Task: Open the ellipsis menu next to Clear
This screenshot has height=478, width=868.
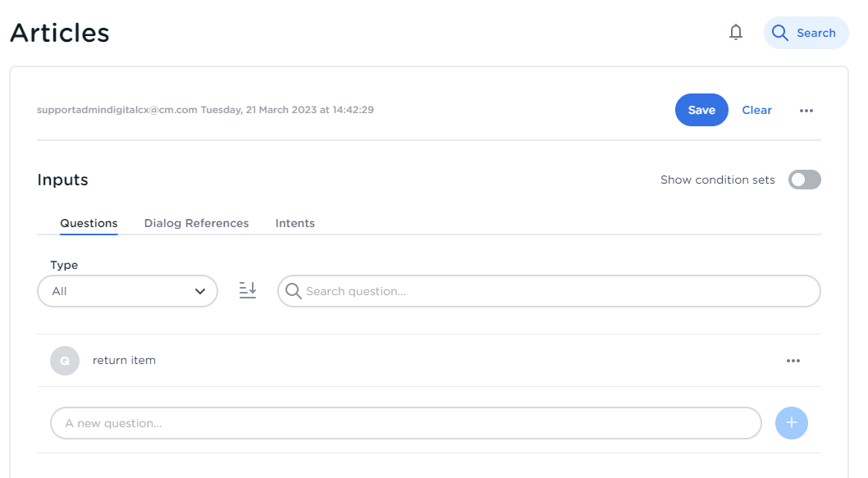Action: [806, 111]
